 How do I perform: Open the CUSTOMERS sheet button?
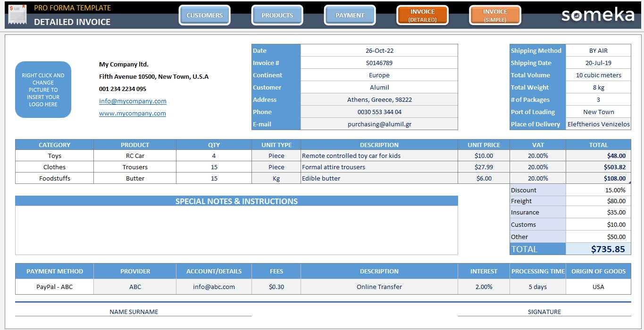tap(205, 15)
